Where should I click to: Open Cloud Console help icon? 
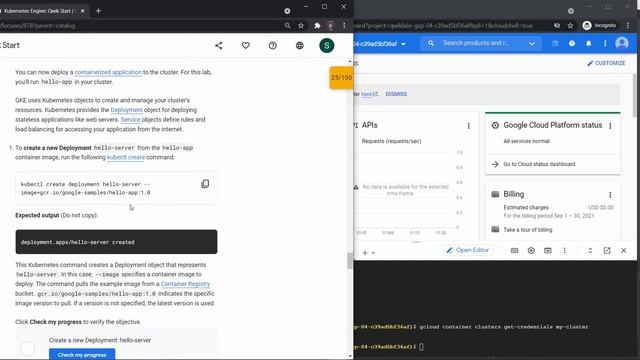(x=572, y=43)
